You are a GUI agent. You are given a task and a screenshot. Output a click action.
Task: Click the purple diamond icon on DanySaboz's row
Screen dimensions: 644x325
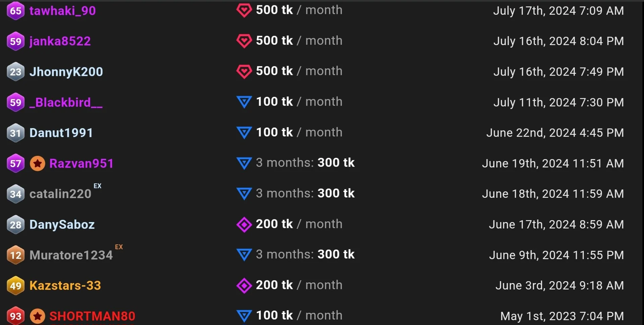244,225
